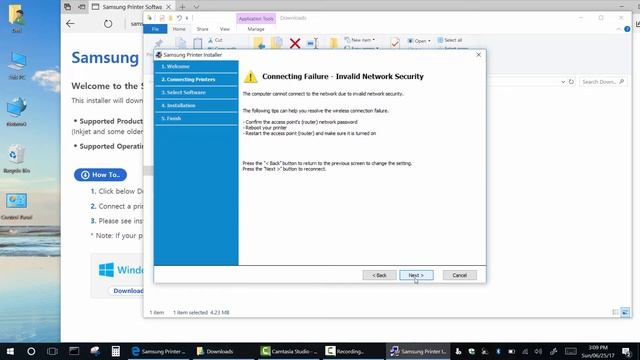The width and height of the screenshot is (640, 360).
Task: Click the red Delete X icon
Action: pos(295,43)
